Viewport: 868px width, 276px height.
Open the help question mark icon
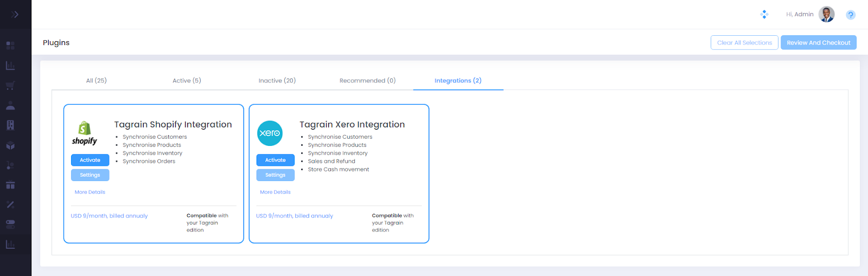pos(851,15)
